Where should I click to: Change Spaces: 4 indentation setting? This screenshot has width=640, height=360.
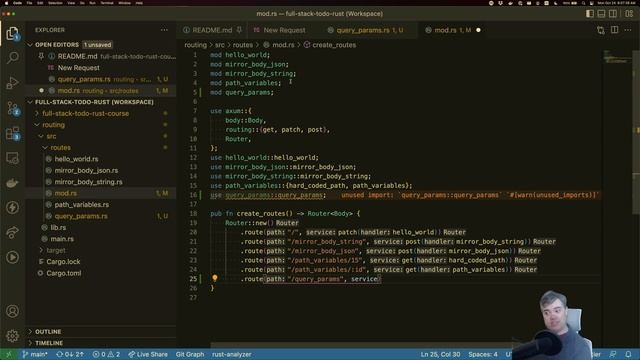(x=483, y=354)
